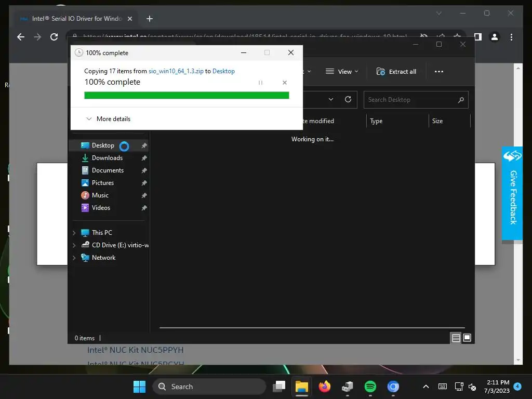Screen dimensions: 532x399
Task: Click the pin icon beside Videos
Action: click(144, 208)
